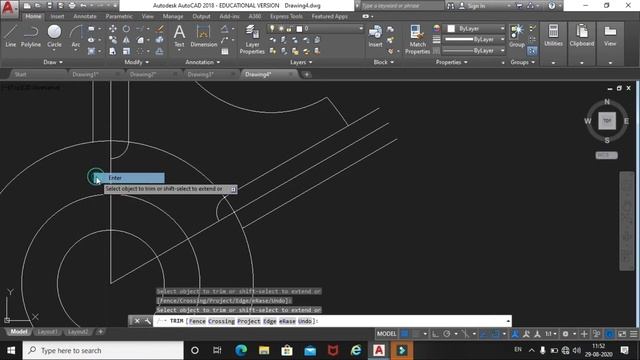Image resolution: width=640 pixels, height=360 pixels.
Task: Click the Group tool icon
Action: [517, 36]
